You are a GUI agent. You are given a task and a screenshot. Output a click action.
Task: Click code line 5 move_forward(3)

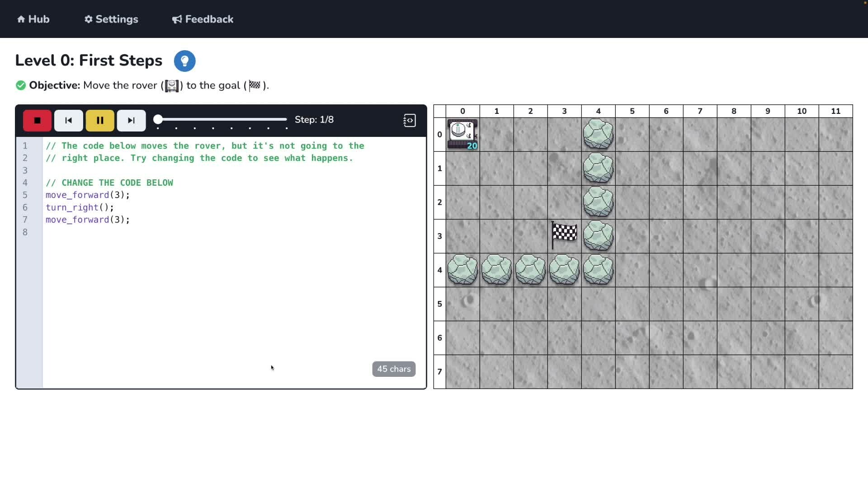pos(87,195)
